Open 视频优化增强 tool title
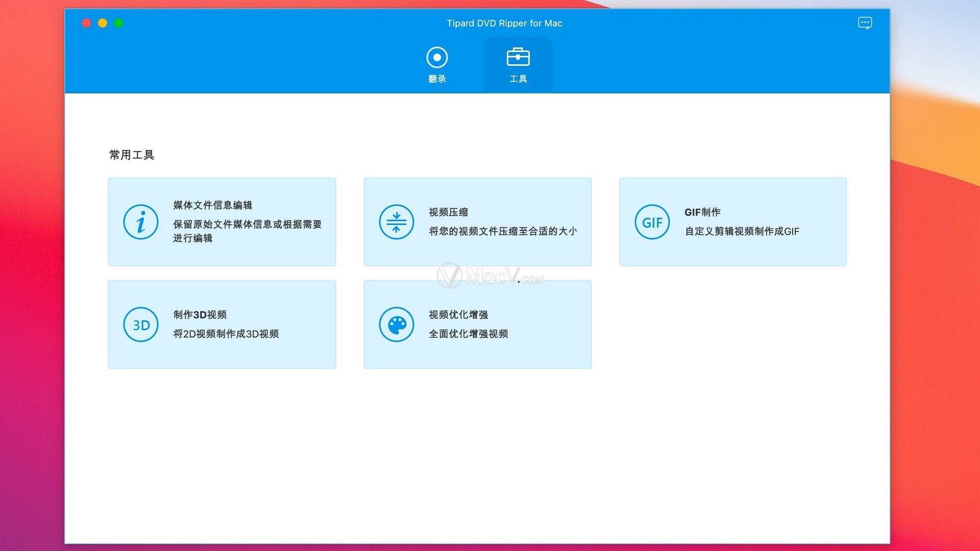Image resolution: width=980 pixels, height=551 pixels. click(458, 315)
